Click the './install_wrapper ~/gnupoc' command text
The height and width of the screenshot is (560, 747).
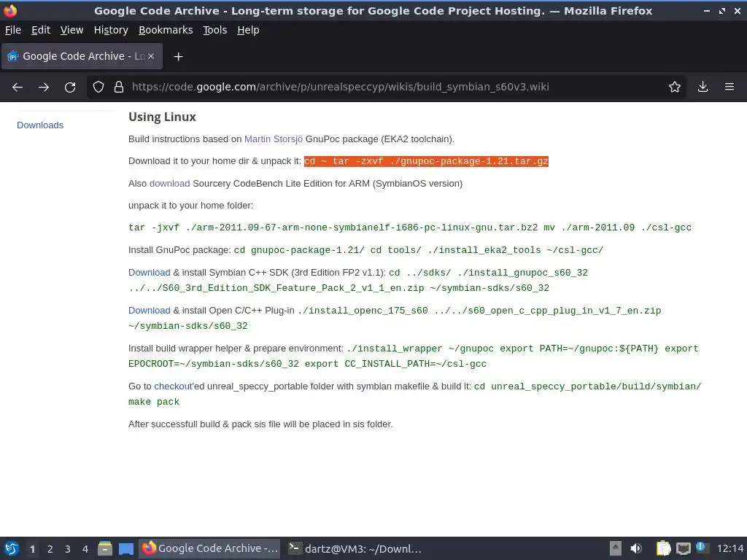click(x=420, y=349)
